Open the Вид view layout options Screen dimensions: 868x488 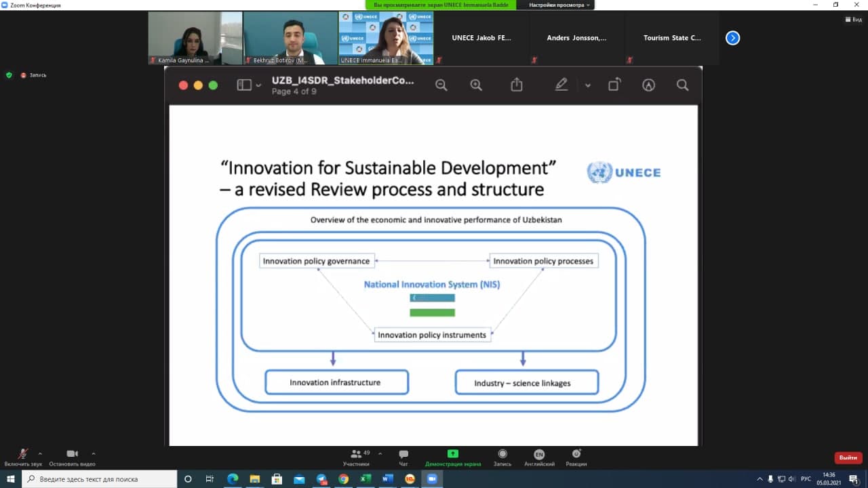point(852,20)
